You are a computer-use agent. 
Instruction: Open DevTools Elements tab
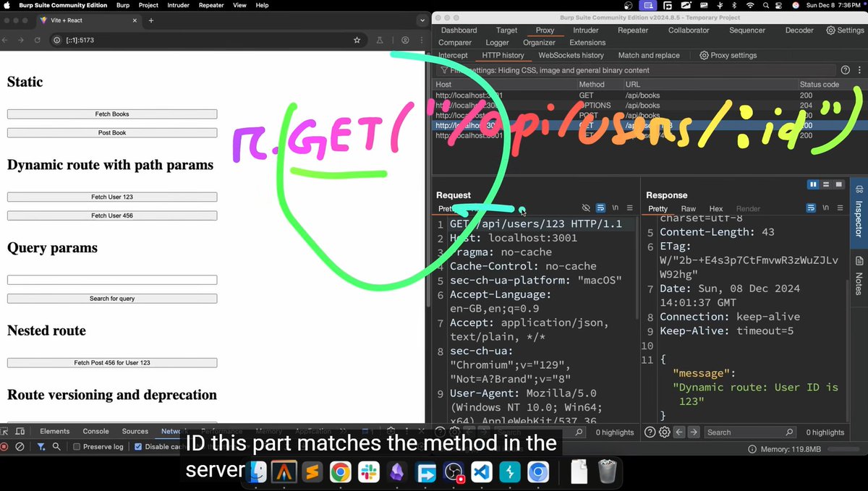[x=55, y=431]
